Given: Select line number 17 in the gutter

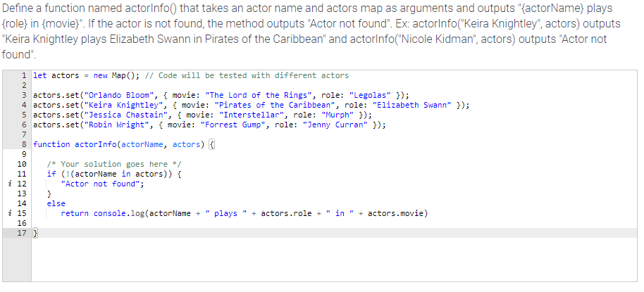Looking at the screenshot, I should point(21,233).
